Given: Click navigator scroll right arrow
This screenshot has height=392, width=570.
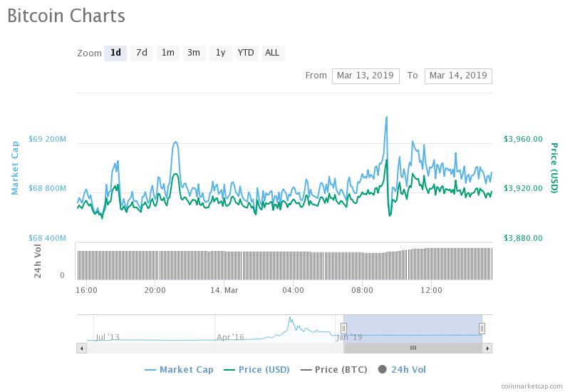Looking at the screenshot, I should pos(487,349).
